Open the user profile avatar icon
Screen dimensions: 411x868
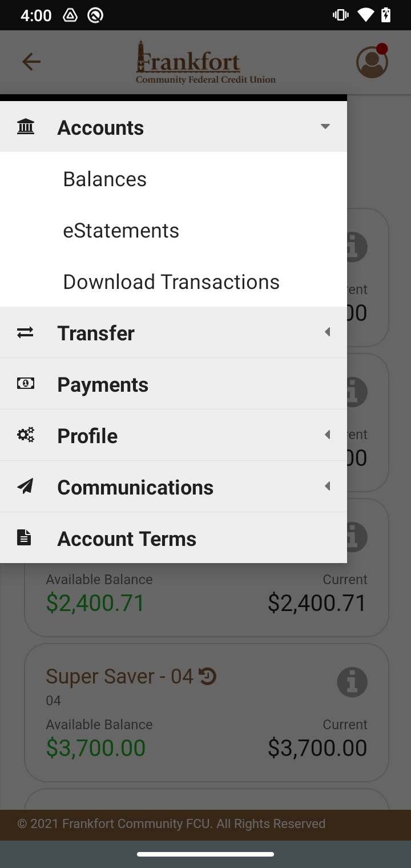point(372,62)
